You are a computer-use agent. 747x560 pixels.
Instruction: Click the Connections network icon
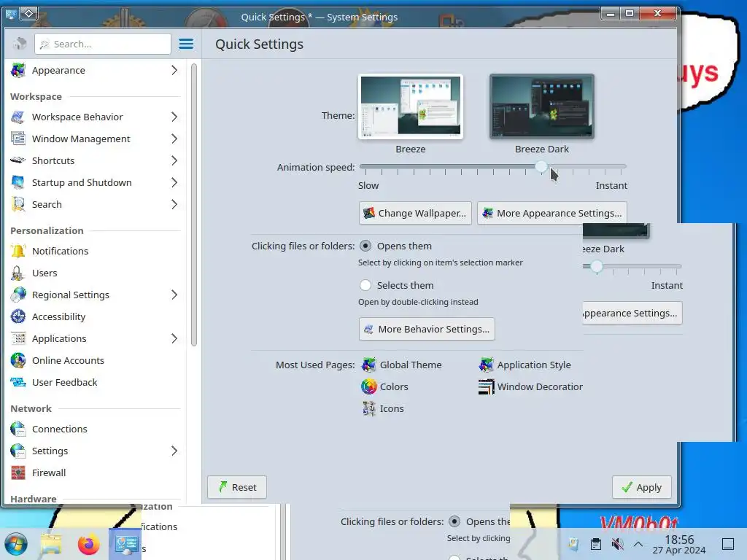[18, 429]
